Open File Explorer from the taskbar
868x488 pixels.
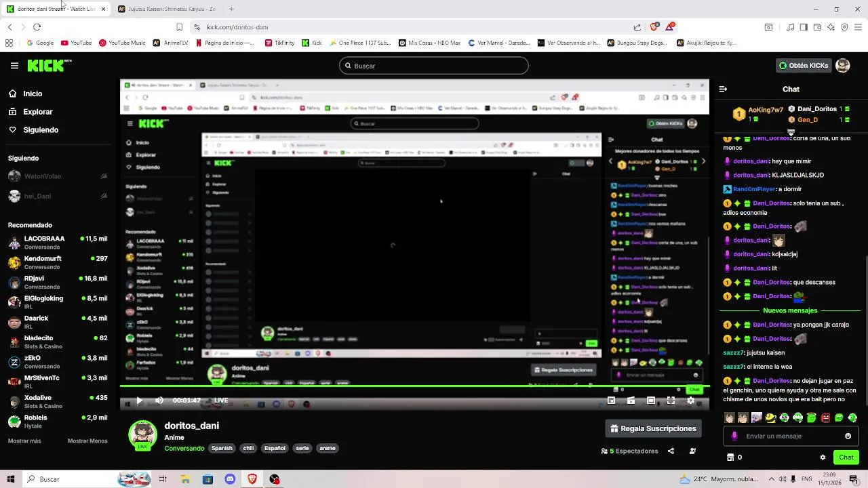pyautogui.click(x=185, y=479)
